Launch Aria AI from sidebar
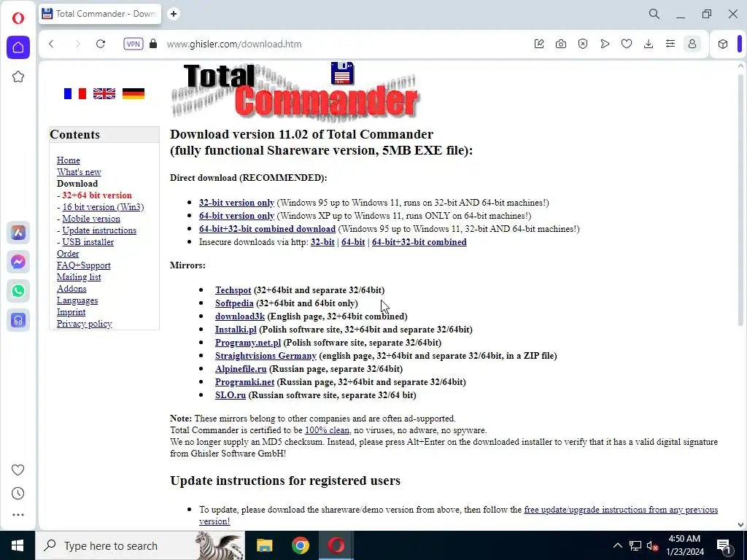Image resolution: width=747 pixels, height=560 pixels. coord(18,233)
